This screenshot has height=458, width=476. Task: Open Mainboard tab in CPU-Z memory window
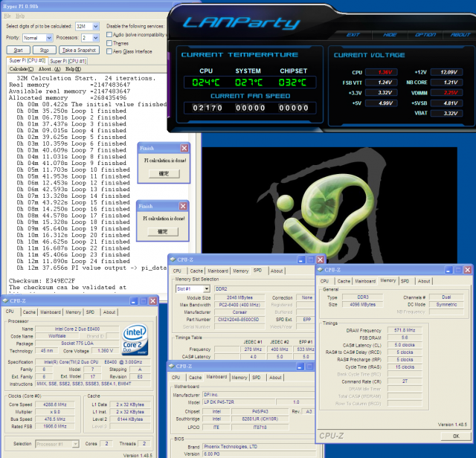pos(365,281)
